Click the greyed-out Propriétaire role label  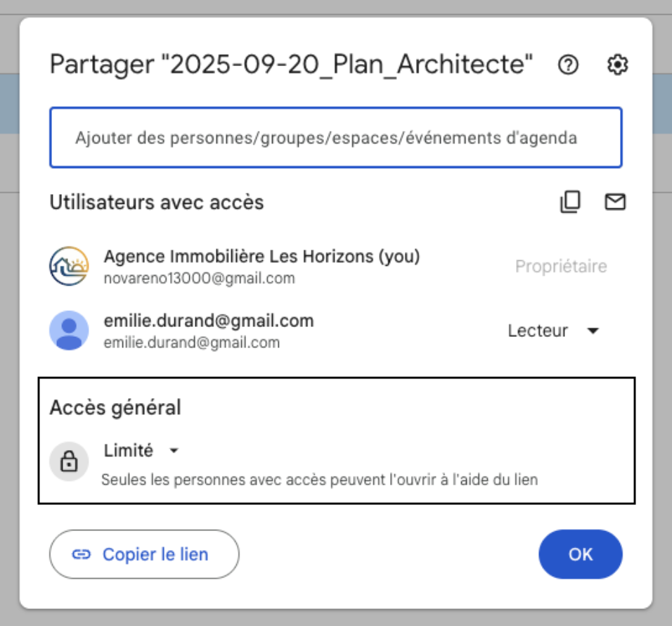[x=560, y=267]
